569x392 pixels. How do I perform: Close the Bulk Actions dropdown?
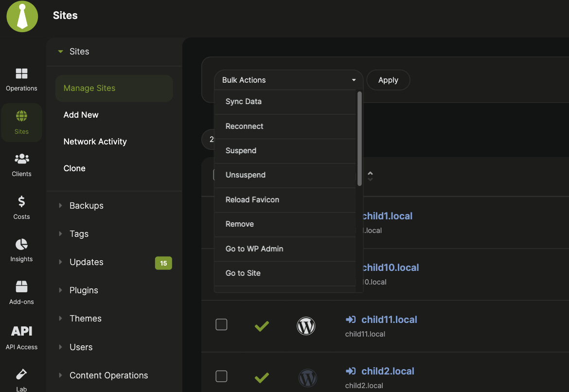(288, 80)
